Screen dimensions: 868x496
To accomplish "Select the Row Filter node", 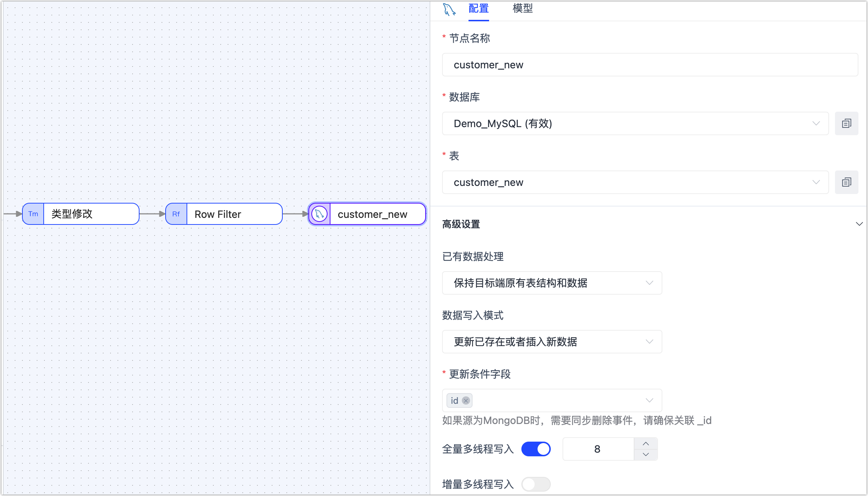I will pos(224,214).
